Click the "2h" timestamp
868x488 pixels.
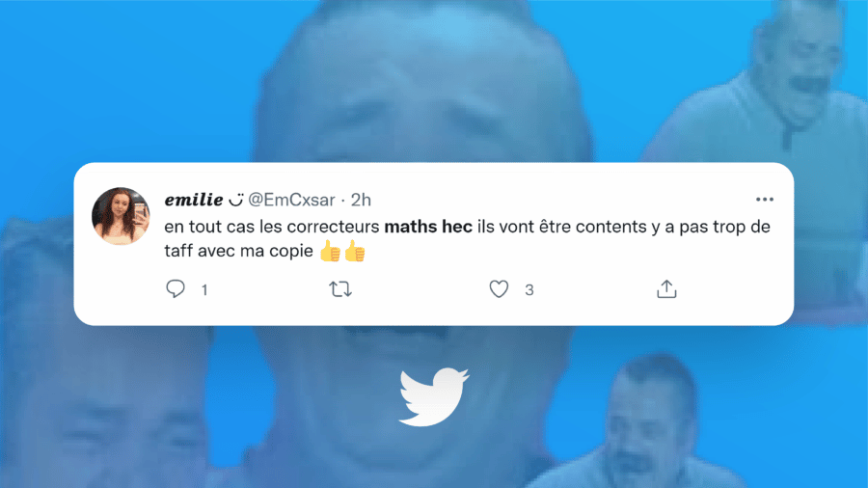(361, 200)
